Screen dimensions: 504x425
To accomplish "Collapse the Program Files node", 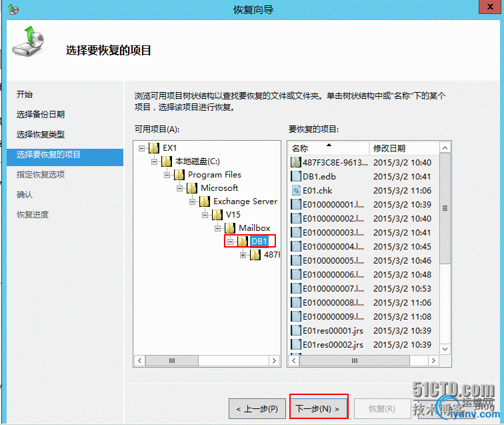I will [167, 175].
